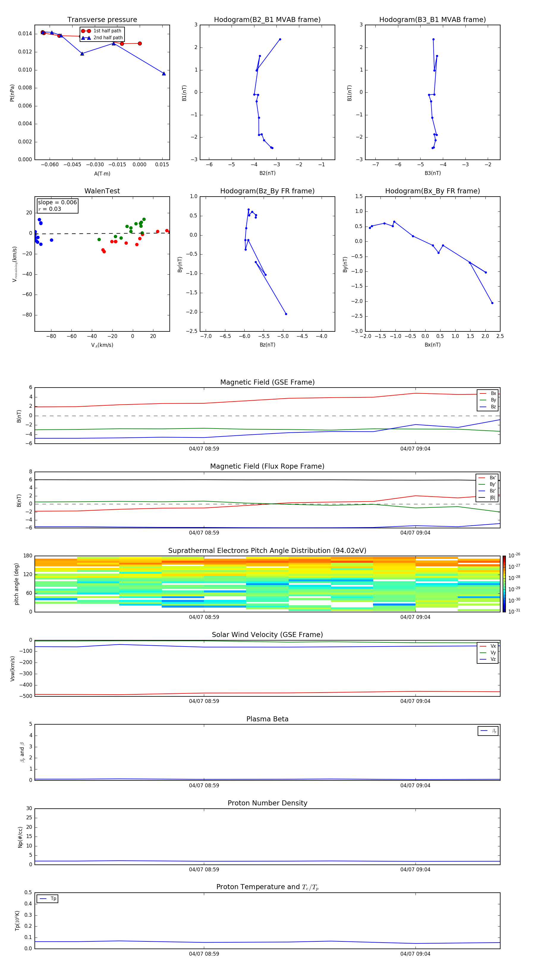Click the 'Bx(nT)' axis label
The image size is (535, 980).
click(x=432, y=345)
